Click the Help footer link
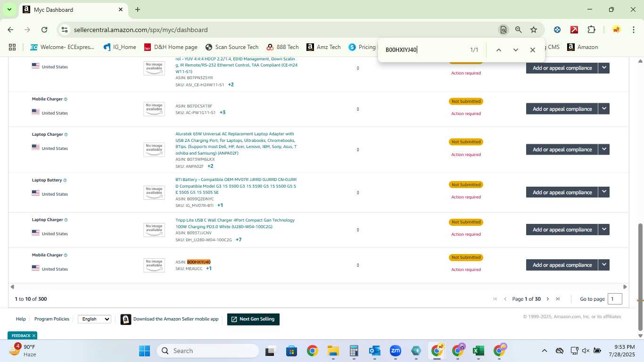Viewport: 644px width, 362px height. (x=21, y=319)
